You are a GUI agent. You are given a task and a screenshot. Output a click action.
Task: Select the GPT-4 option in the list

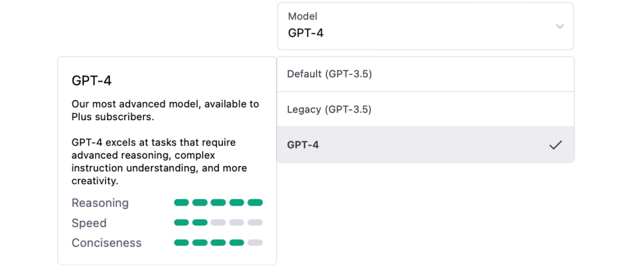click(425, 145)
